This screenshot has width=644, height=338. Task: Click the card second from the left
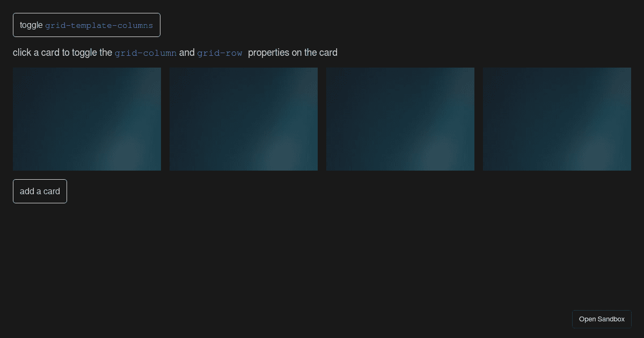244,119
